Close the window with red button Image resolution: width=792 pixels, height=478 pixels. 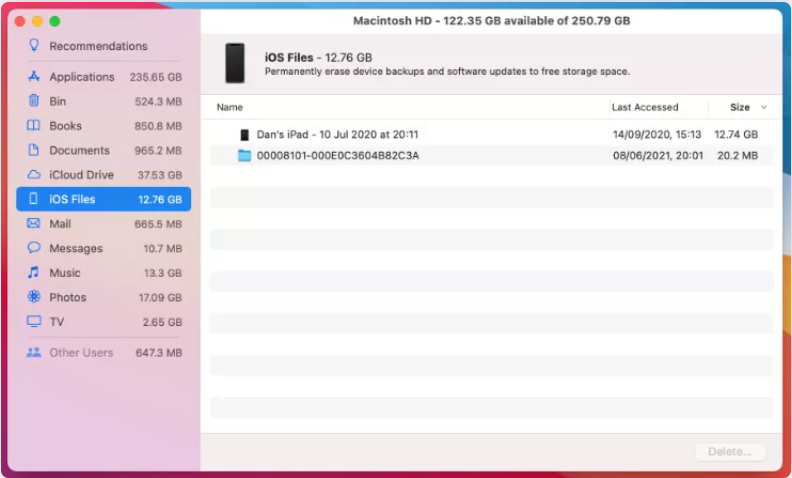(x=20, y=21)
